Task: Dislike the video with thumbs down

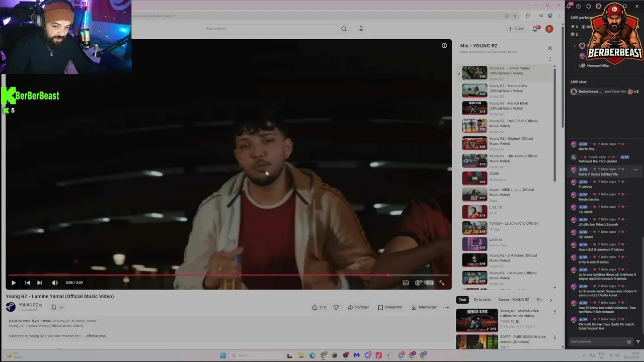Action: [x=336, y=307]
